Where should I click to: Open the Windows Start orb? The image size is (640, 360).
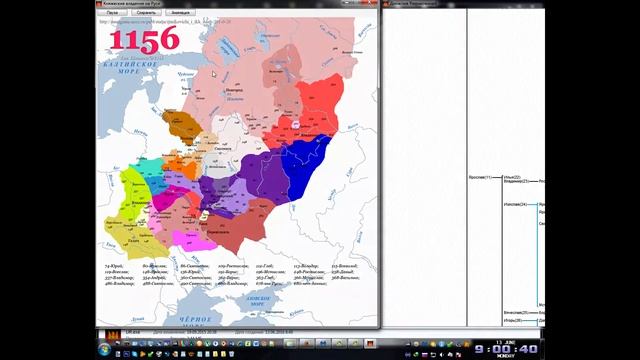104,349
